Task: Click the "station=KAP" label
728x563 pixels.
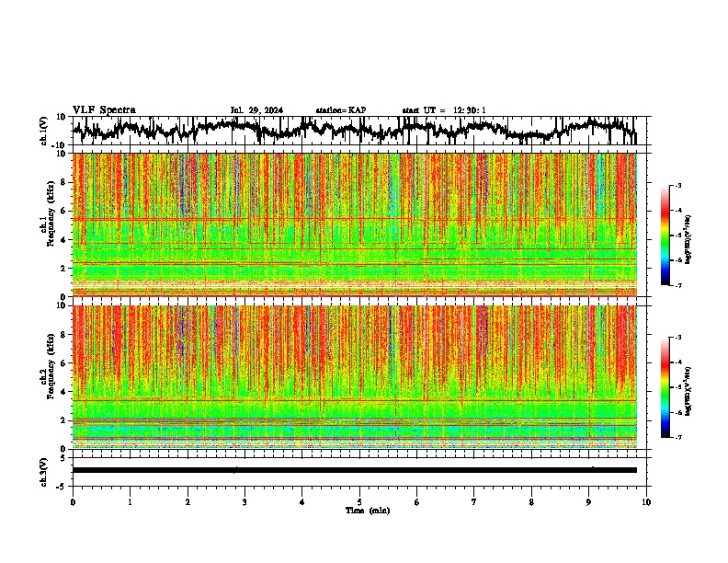Action: pos(341,110)
